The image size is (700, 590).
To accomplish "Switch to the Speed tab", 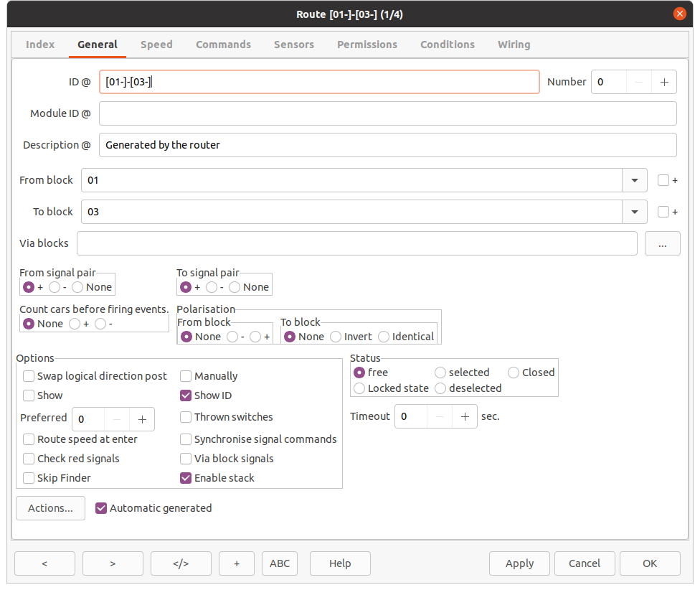I will (x=156, y=45).
